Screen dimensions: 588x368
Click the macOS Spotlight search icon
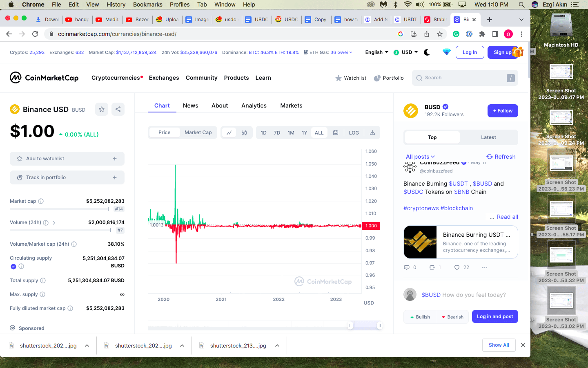pos(521,4)
